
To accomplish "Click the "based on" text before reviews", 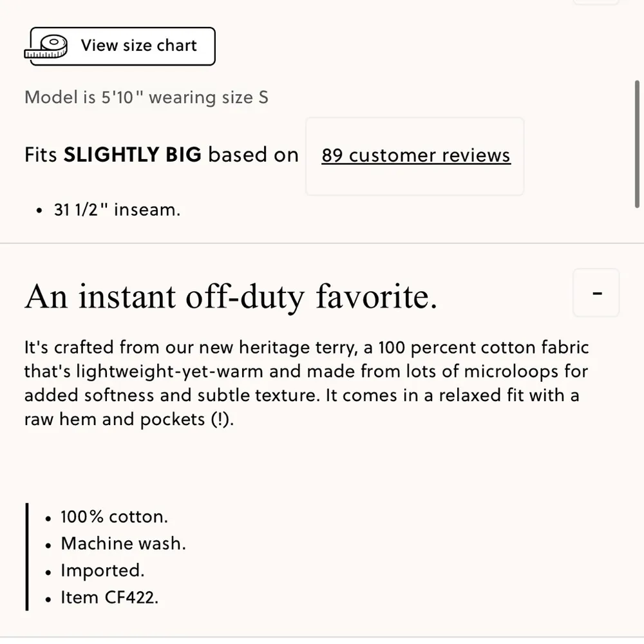I will pyautogui.click(x=253, y=155).
